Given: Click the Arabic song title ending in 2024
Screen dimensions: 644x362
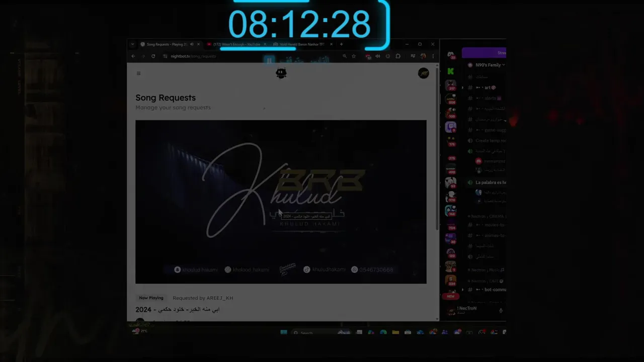Looking at the screenshot, I should 177,309.
